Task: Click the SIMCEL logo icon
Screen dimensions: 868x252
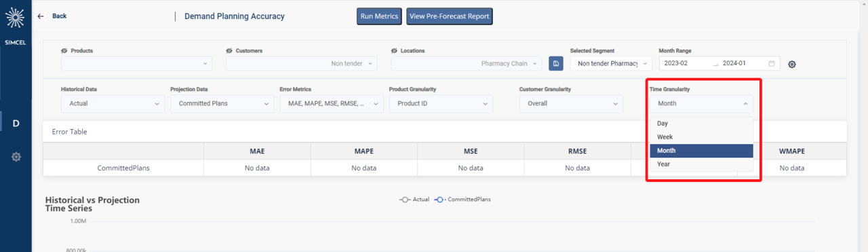Action: 16,18
